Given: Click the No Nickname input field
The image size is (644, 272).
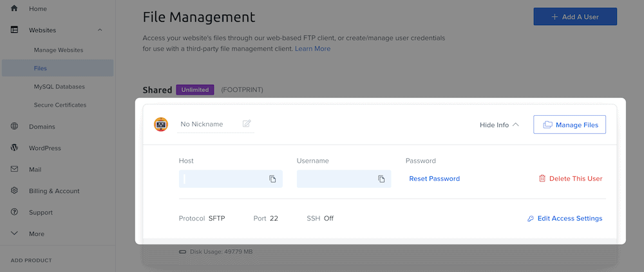Looking at the screenshot, I should click(x=209, y=124).
